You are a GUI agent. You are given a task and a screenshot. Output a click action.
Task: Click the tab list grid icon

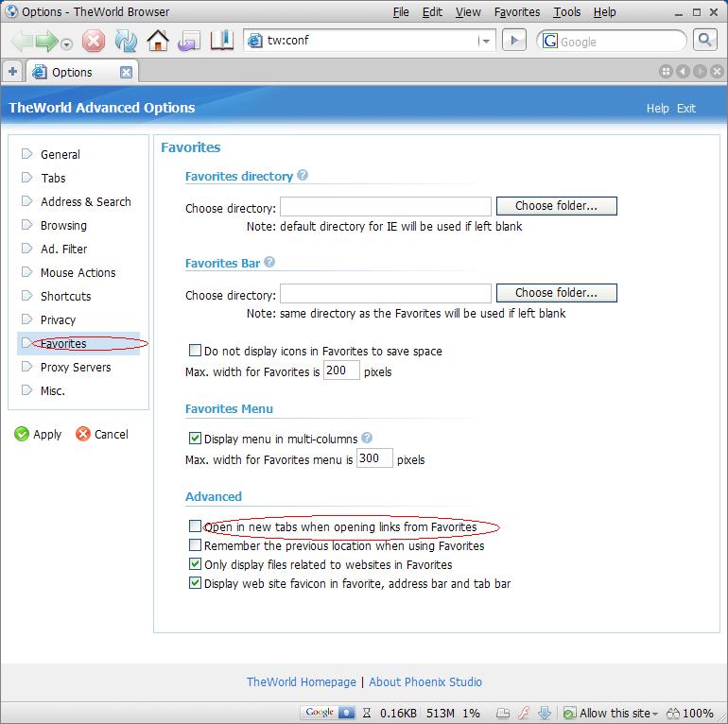click(x=666, y=72)
